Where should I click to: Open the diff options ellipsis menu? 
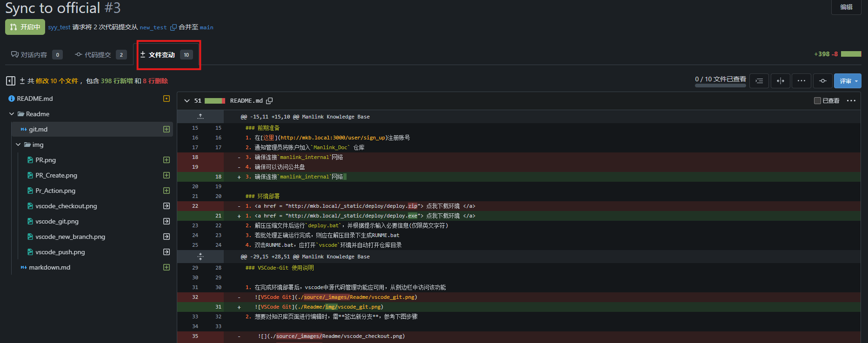801,81
